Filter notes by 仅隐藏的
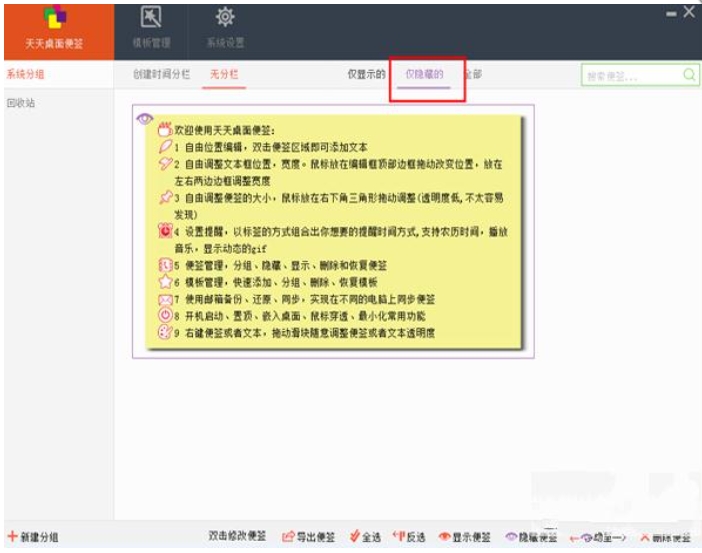 (x=424, y=74)
